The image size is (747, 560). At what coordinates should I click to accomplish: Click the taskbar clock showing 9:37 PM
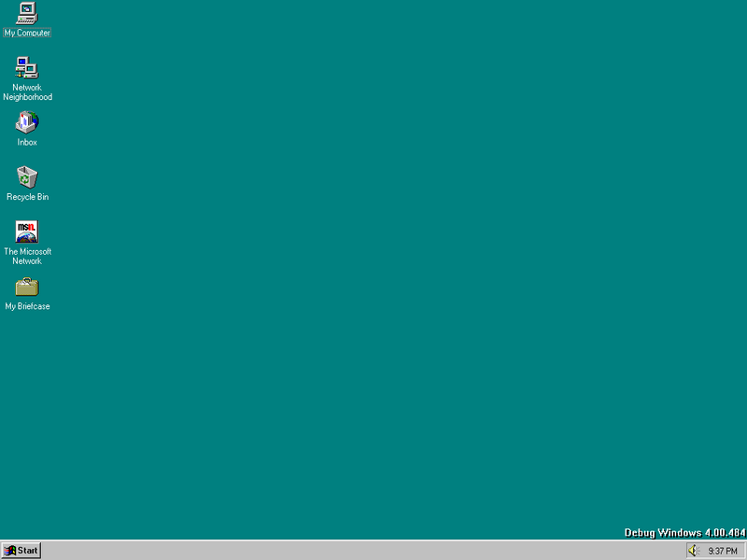tap(720, 550)
